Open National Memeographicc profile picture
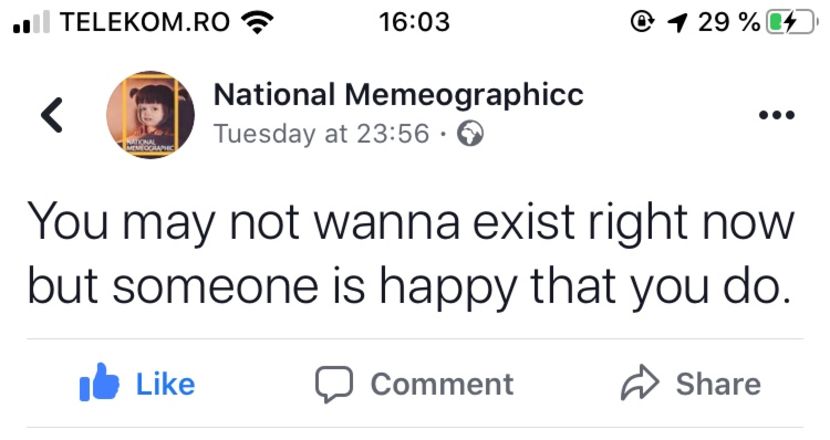The width and height of the screenshot is (830, 440). pos(150,115)
